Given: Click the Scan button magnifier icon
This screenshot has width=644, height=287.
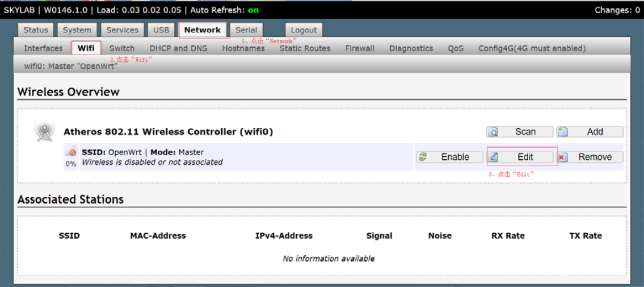Looking at the screenshot, I should pyautogui.click(x=494, y=132).
